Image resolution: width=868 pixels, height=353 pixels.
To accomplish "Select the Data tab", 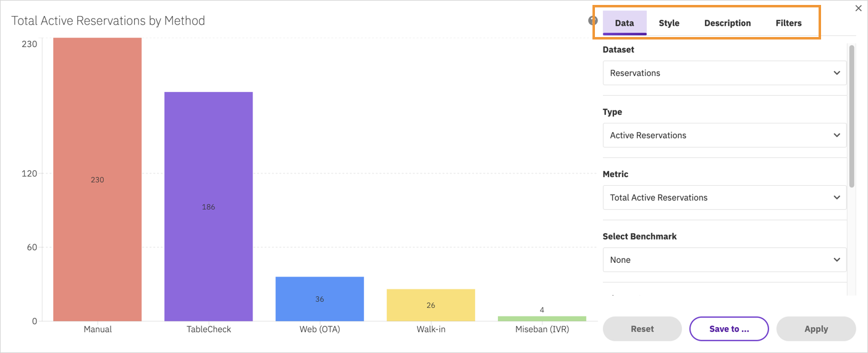I will (x=625, y=23).
